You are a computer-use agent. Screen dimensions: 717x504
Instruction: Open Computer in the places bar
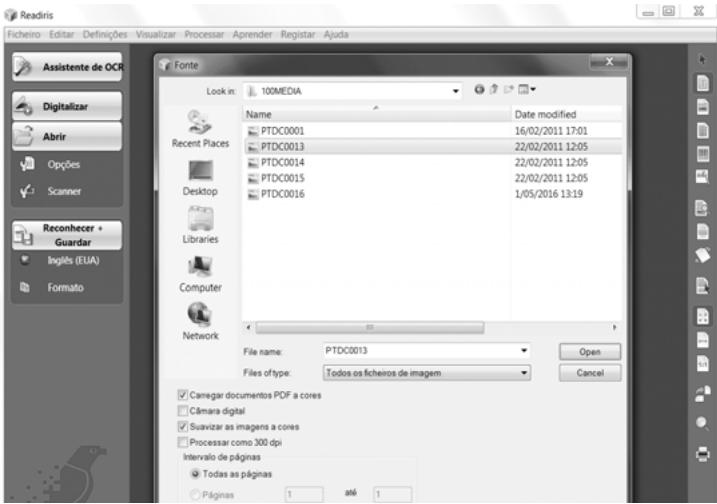tap(200, 274)
